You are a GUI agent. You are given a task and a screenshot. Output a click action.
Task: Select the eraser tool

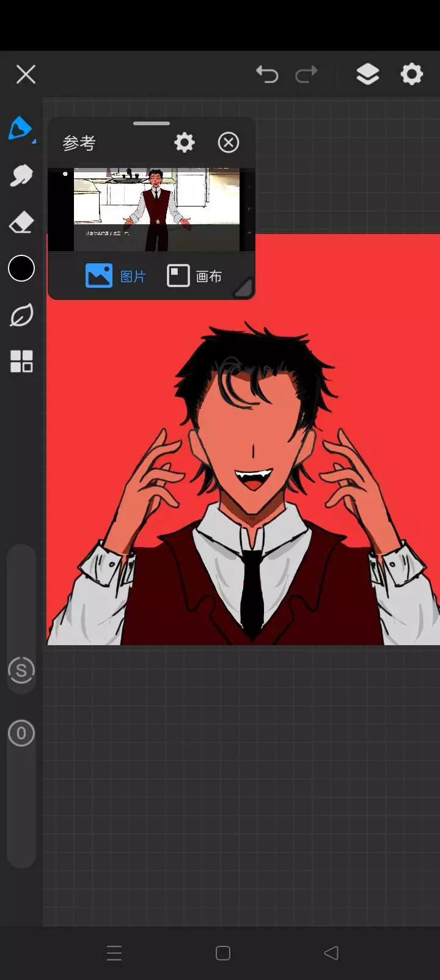tap(21, 222)
